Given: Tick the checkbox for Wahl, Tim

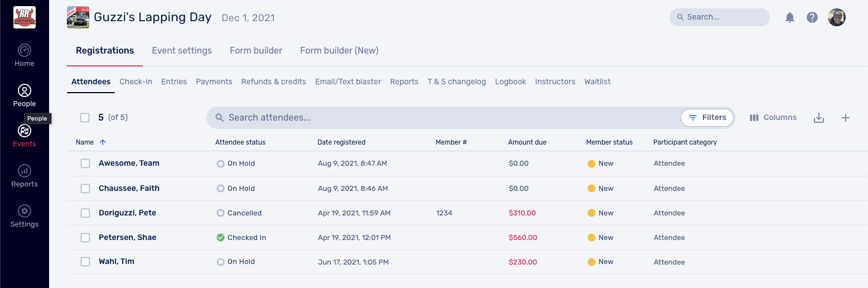Looking at the screenshot, I should (85, 262).
